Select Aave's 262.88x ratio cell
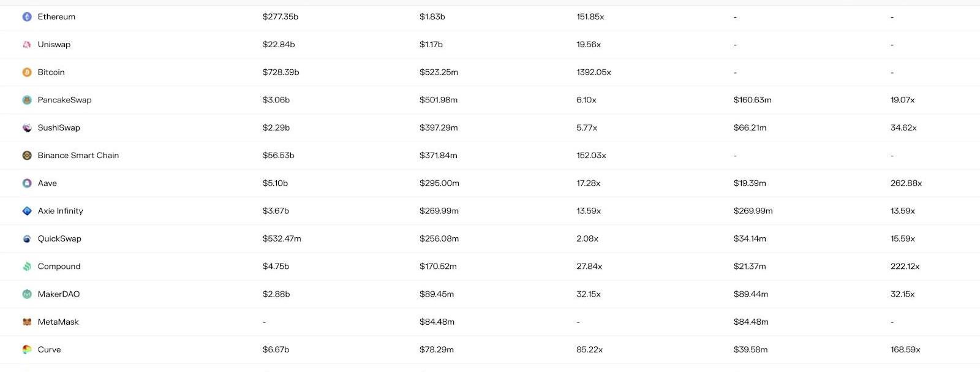The width and height of the screenshot is (980, 372). pyautogui.click(x=906, y=183)
